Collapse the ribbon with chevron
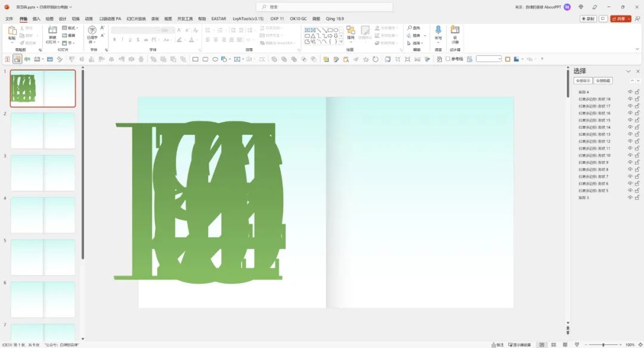The image size is (644, 348). 637,49
